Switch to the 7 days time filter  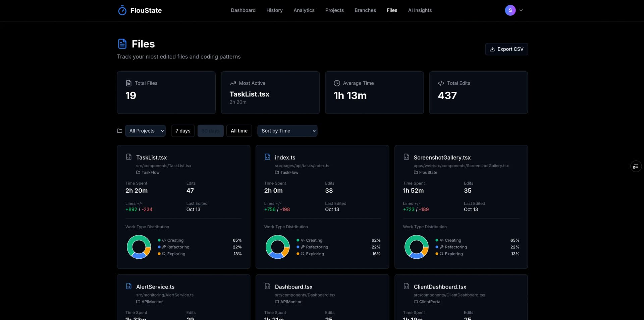pyautogui.click(x=182, y=131)
